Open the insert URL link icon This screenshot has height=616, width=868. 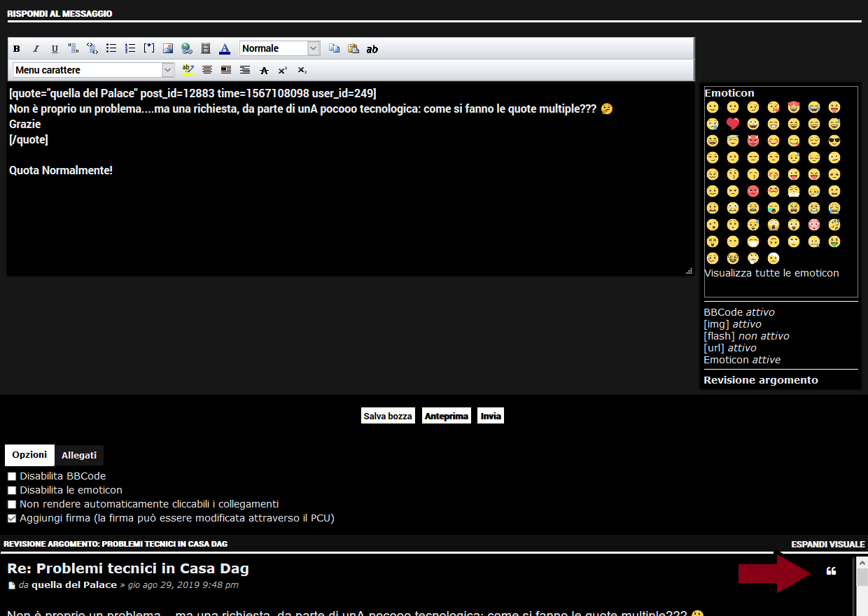186,48
